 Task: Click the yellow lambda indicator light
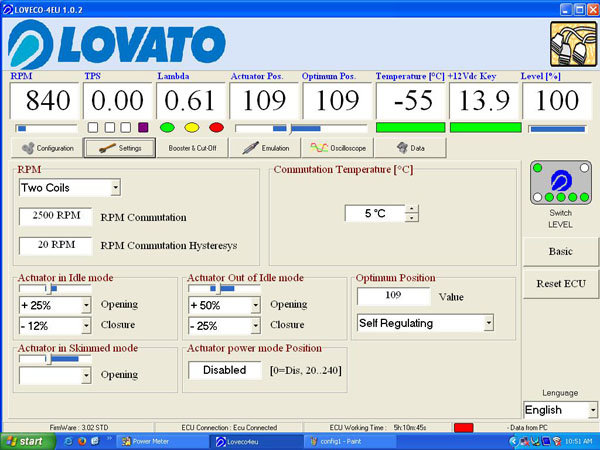[192, 127]
